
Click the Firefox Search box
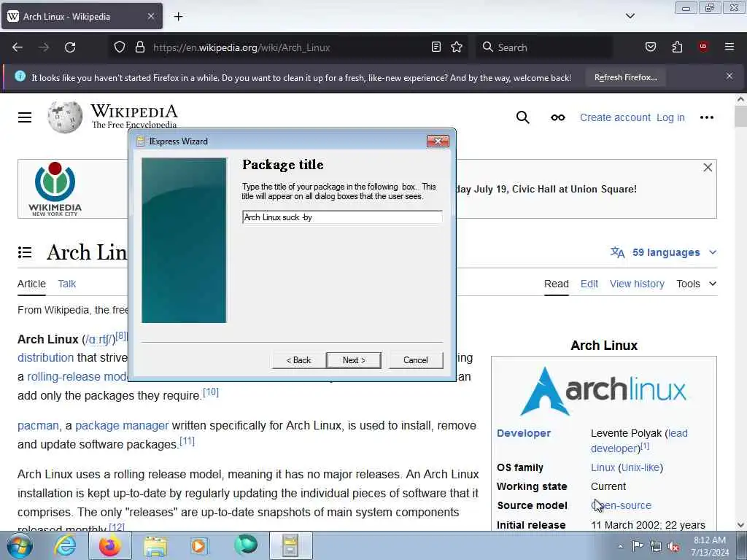[543, 47]
